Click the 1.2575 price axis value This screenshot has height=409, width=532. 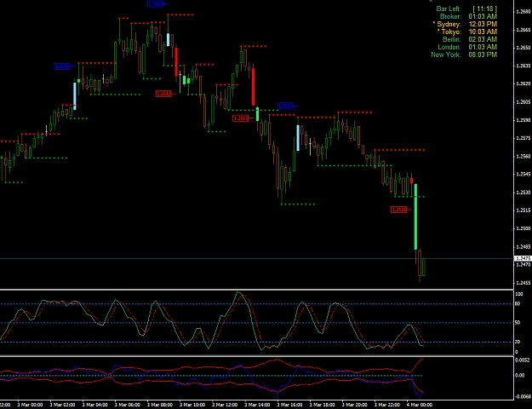pyautogui.click(x=523, y=138)
